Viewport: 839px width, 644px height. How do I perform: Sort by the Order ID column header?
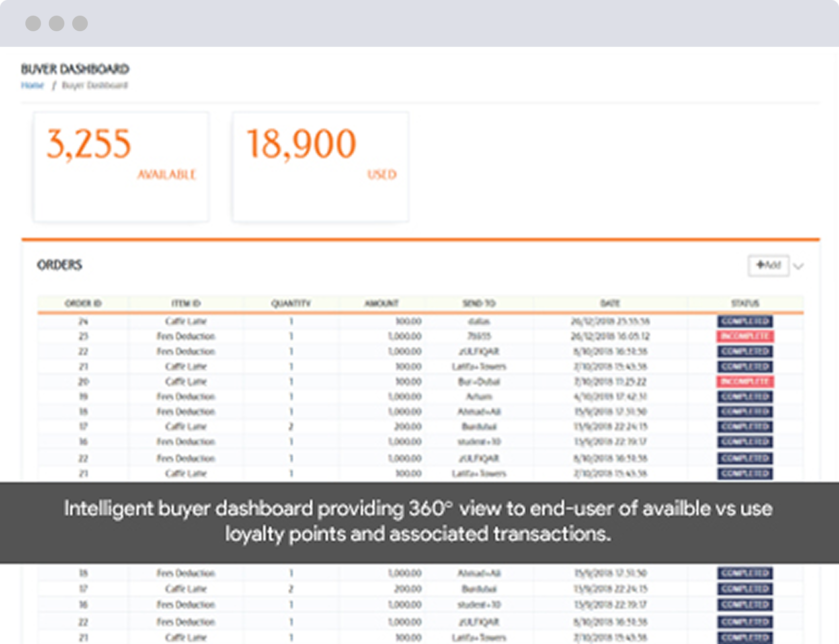pyautogui.click(x=83, y=303)
